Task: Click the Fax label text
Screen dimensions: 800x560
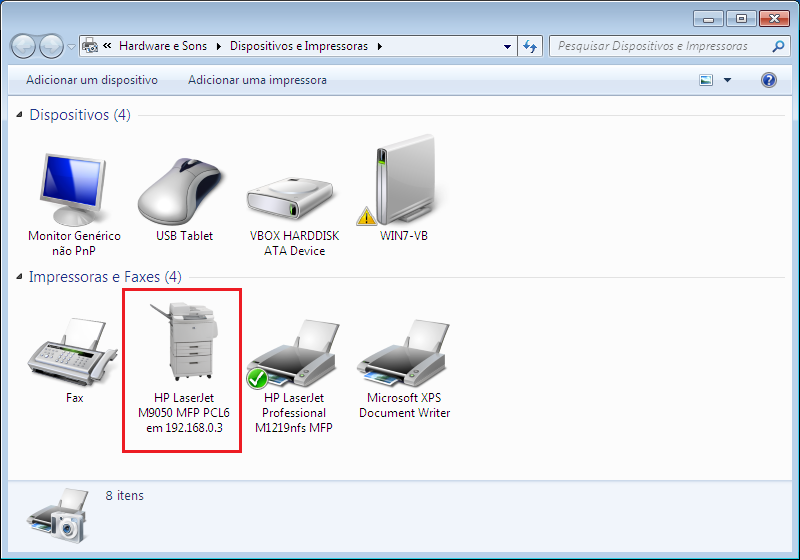Action: click(x=74, y=398)
